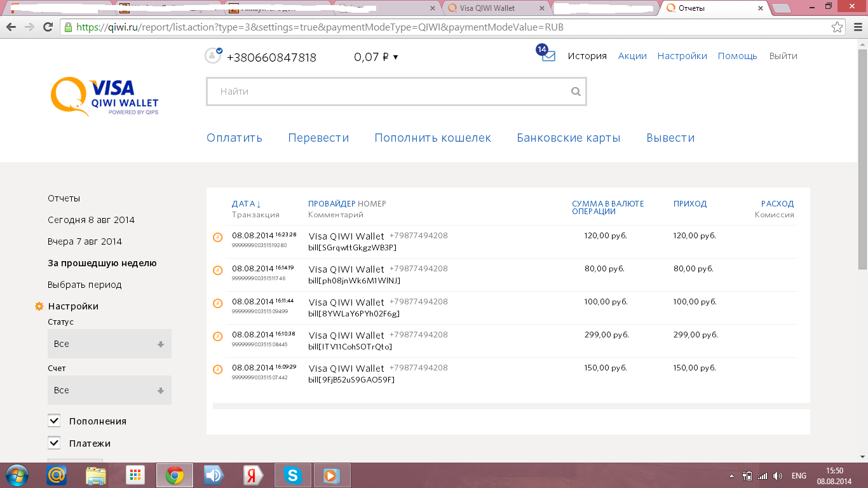Image resolution: width=868 pixels, height=488 pixels.
Task: Click the clock status icon for the 299,00 руб. row
Action: click(x=217, y=336)
